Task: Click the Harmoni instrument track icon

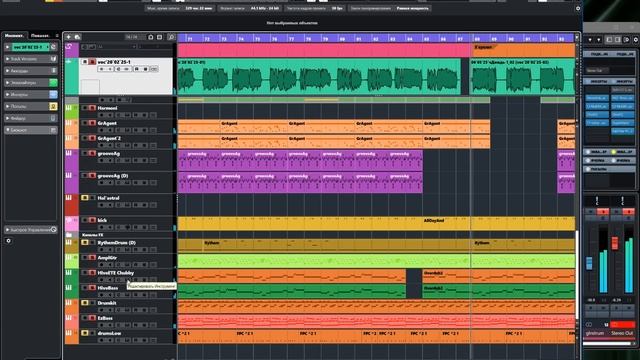Action: pyautogui.click(x=69, y=108)
